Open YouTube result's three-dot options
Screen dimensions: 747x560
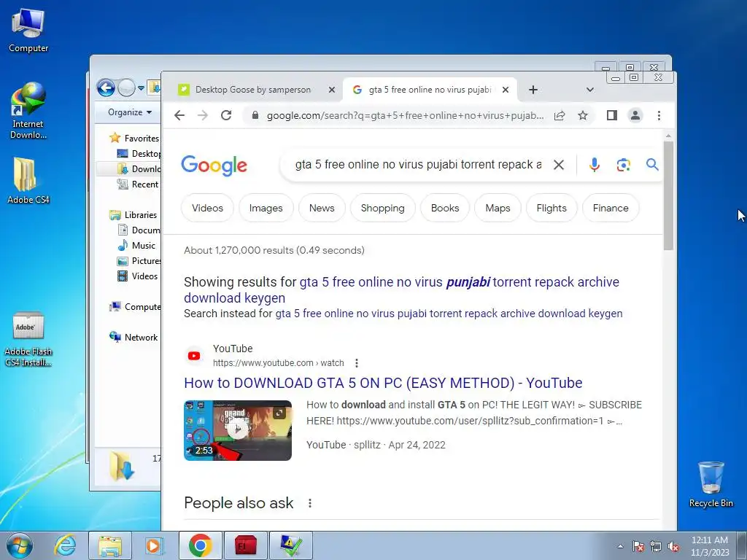356,363
